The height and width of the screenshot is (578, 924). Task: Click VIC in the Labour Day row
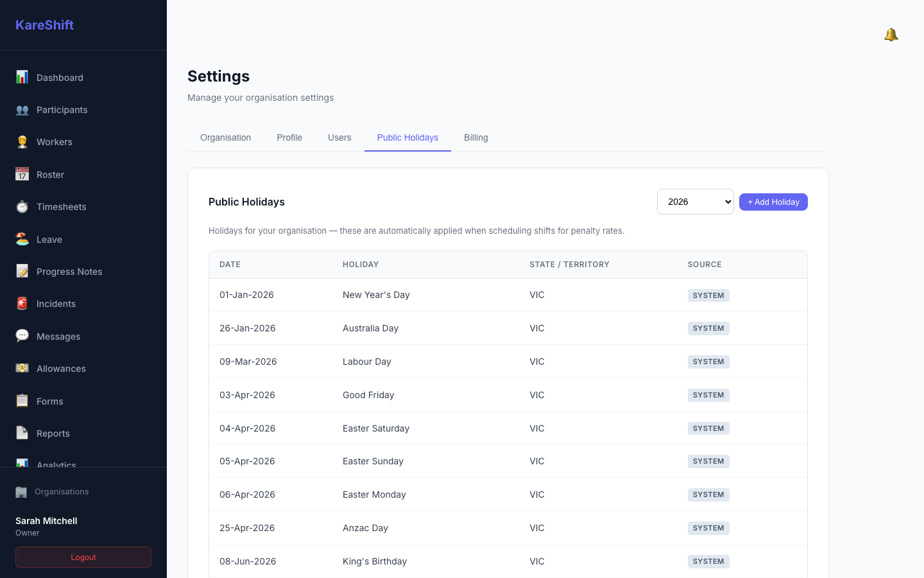coord(537,362)
